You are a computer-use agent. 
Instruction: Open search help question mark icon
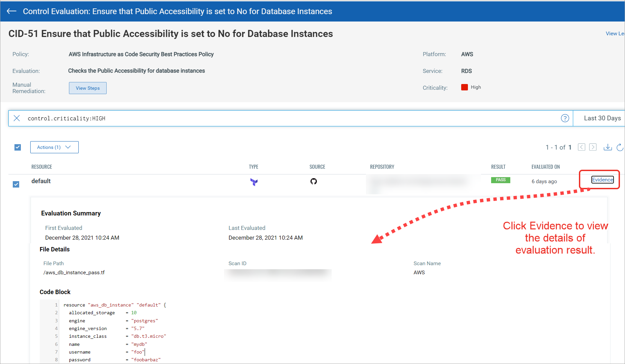click(x=565, y=118)
